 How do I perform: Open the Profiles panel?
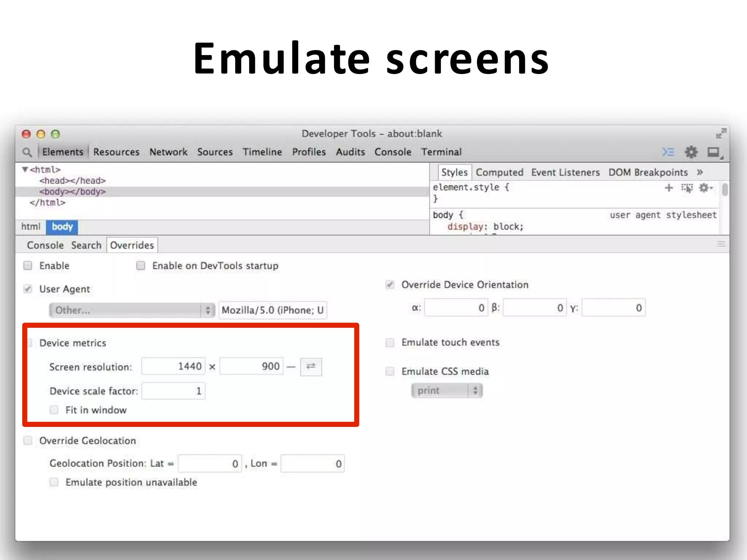[x=309, y=152]
